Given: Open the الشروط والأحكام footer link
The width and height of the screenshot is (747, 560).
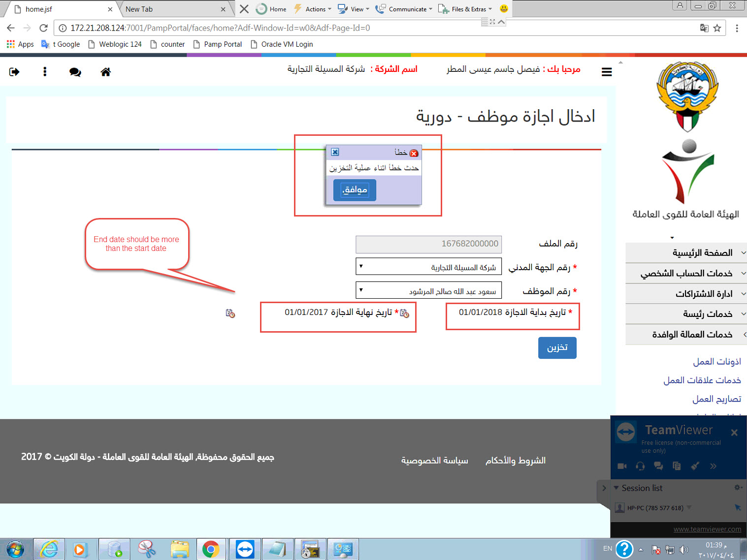Looking at the screenshot, I should tap(516, 461).
